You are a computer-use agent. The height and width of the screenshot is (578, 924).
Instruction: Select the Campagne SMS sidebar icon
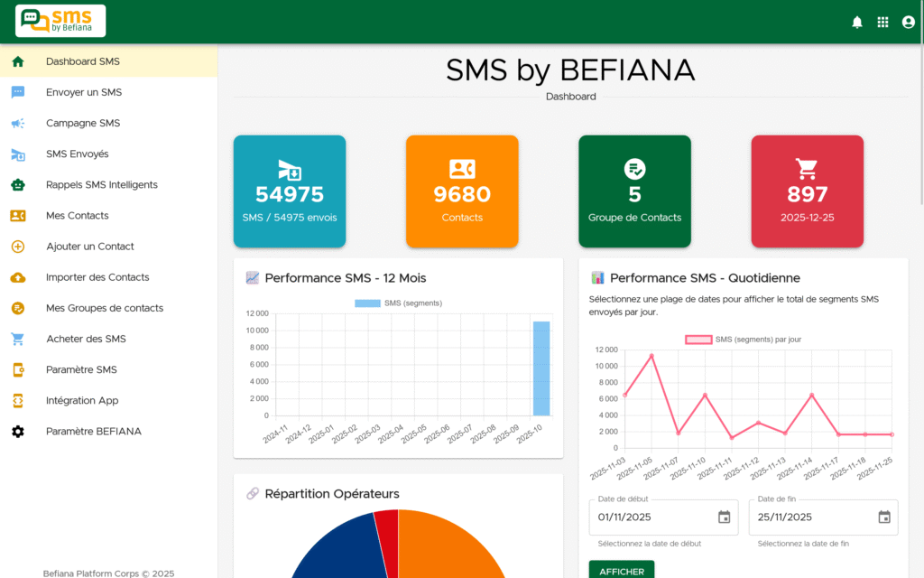pos(20,123)
